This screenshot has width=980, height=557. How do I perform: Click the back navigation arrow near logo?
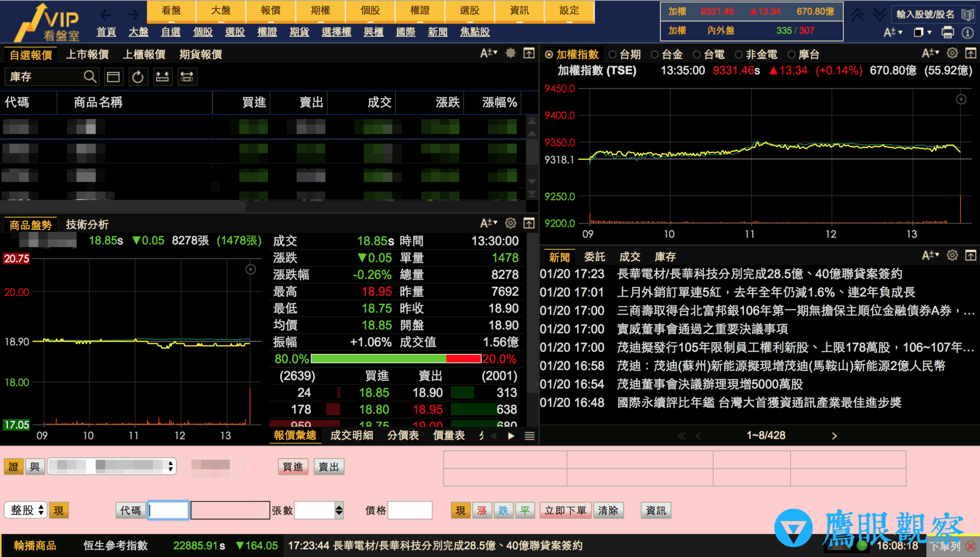pyautogui.click(x=105, y=15)
